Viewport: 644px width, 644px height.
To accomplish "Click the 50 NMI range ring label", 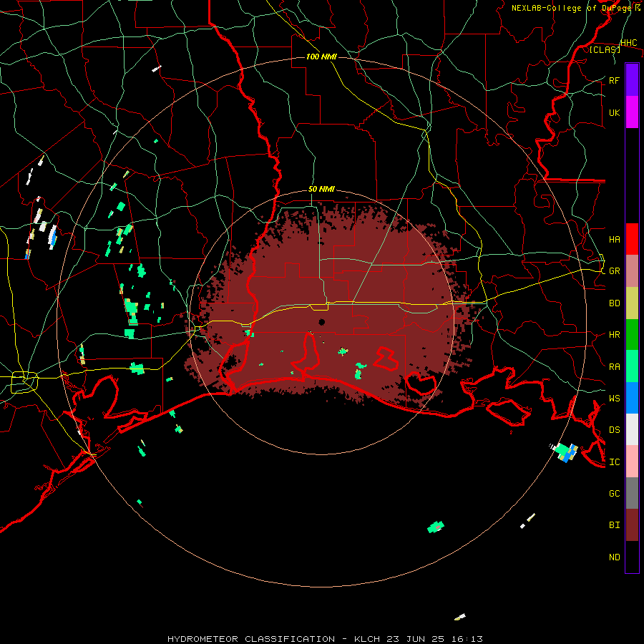I will pyautogui.click(x=321, y=190).
